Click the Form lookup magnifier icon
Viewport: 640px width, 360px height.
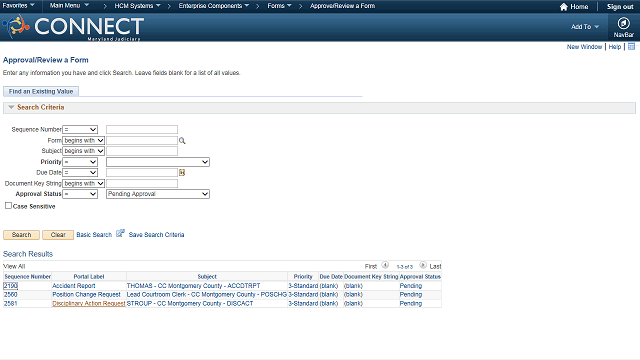pyautogui.click(x=182, y=141)
